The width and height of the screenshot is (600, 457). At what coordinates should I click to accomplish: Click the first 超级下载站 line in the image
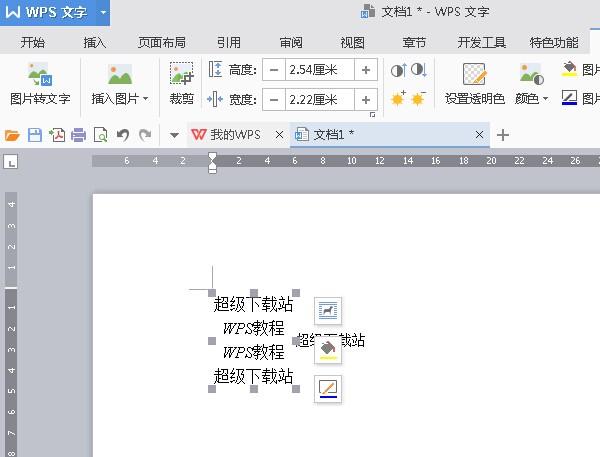[253, 305]
